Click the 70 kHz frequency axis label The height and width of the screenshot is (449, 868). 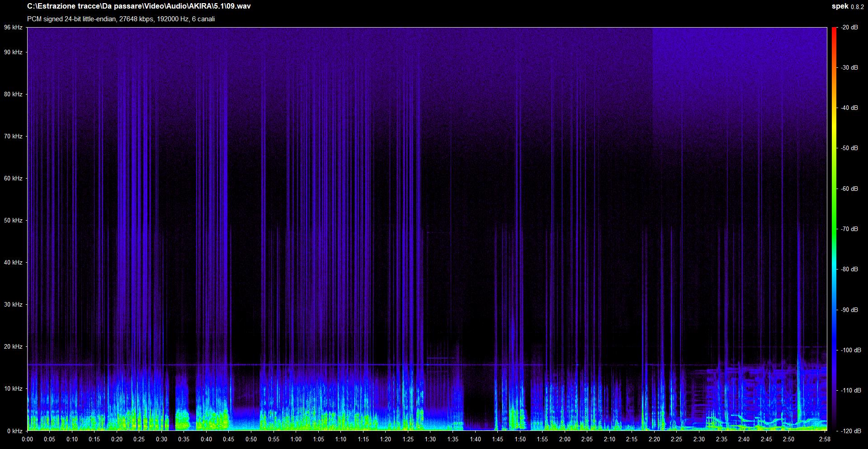coord(13,137)
